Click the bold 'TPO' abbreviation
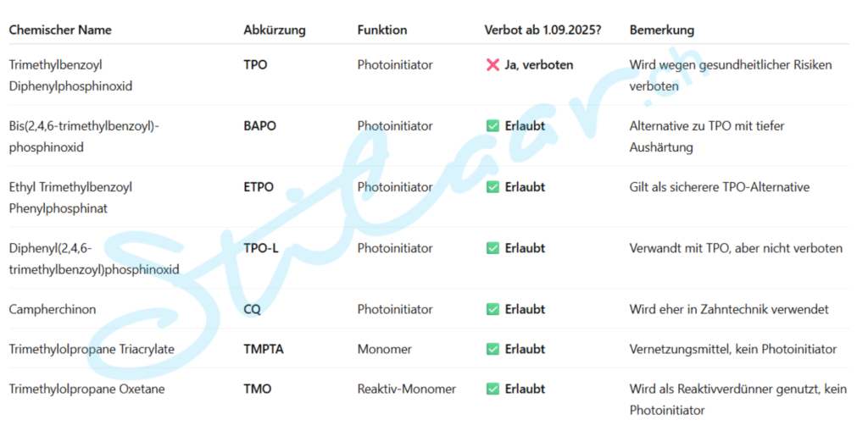 point(255,65)
